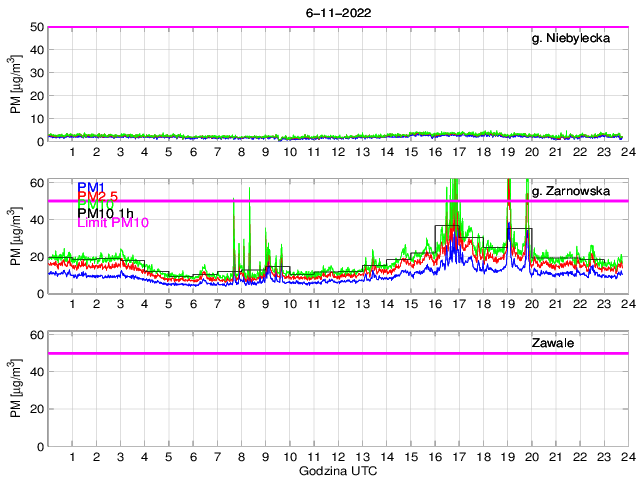The width and height of the screenshot is (640, 480).
Task: Click the y-axis PM label of the Zawale panel
Action: click(18, 389)
